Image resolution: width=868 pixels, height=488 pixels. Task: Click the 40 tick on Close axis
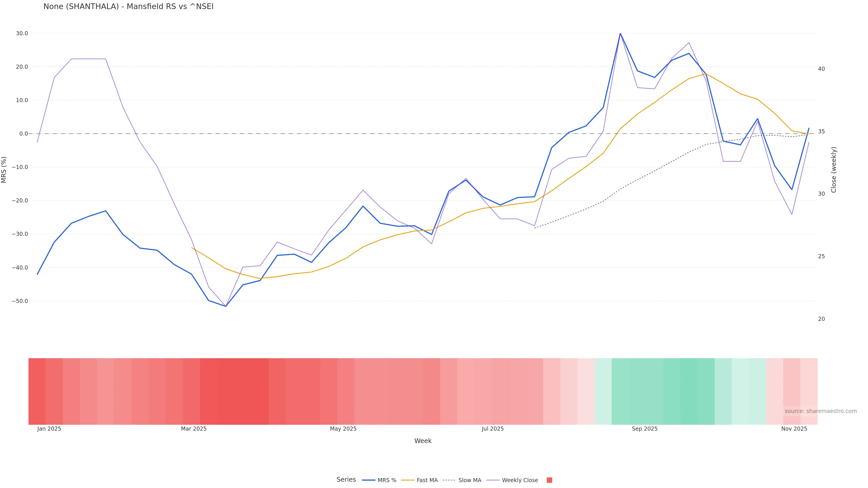tap(821, 69)
